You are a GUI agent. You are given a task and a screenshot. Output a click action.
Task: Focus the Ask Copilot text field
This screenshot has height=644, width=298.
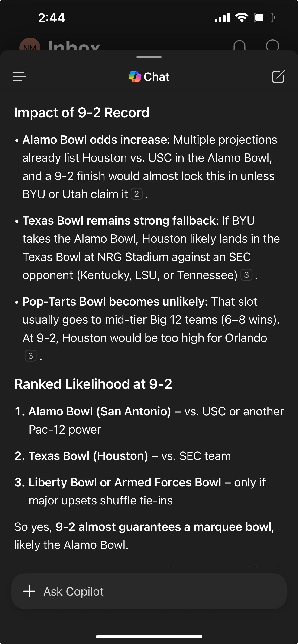[160, 591]
